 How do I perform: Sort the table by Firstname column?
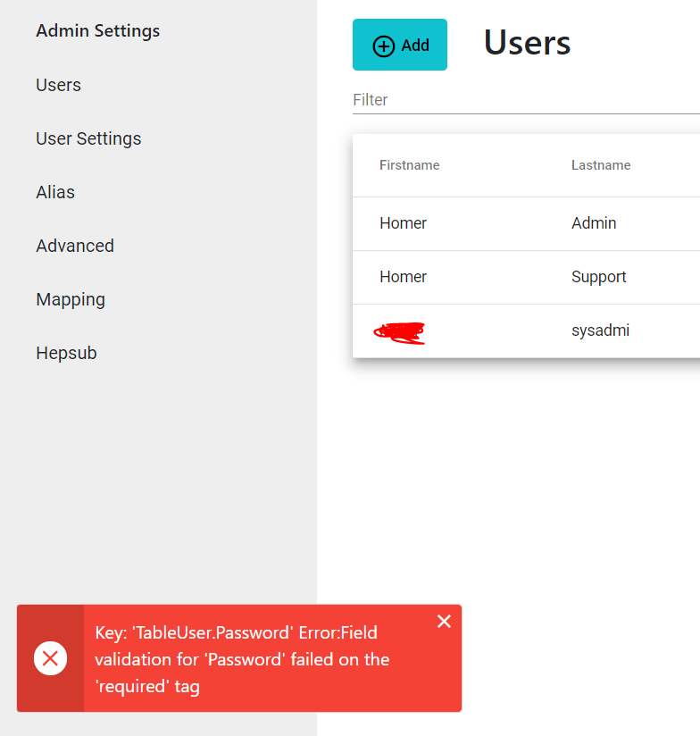click(x=410, y=165)
